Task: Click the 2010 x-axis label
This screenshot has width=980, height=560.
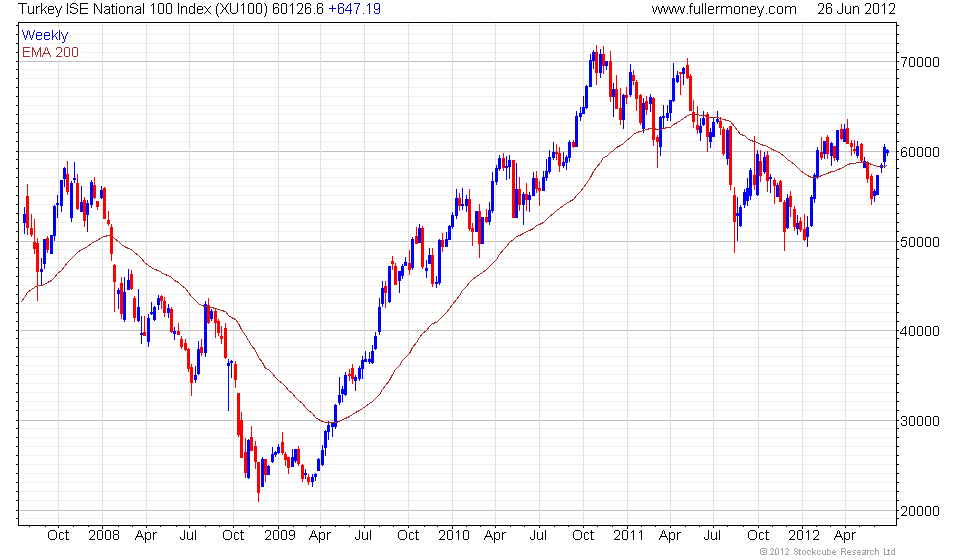Action: (454, 536)
